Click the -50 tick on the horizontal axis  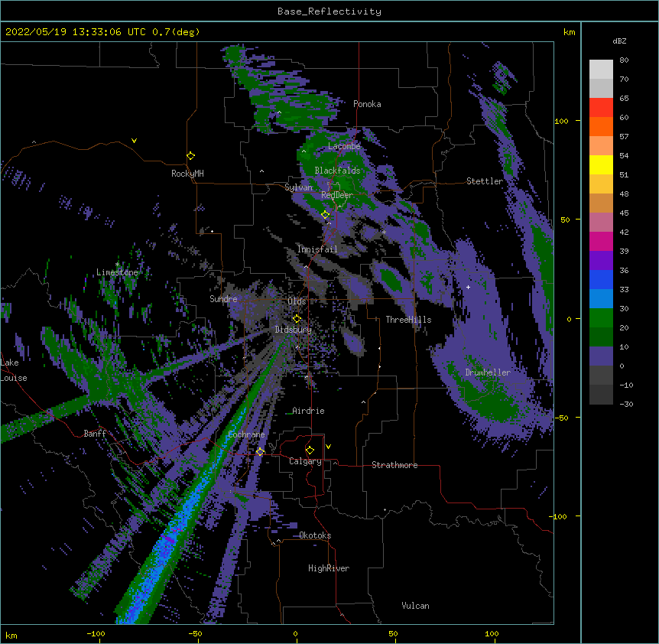point(195,634)
